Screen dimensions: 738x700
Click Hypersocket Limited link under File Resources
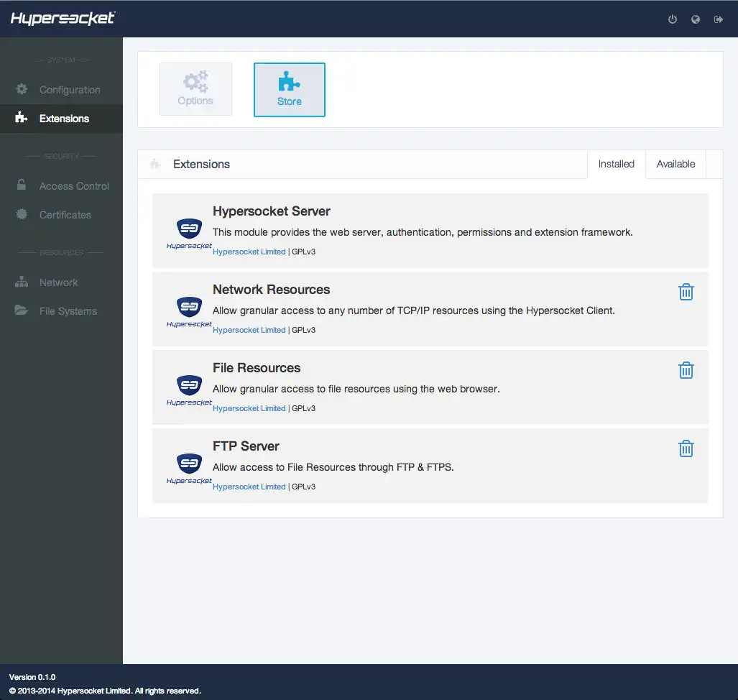click(249, 408)
